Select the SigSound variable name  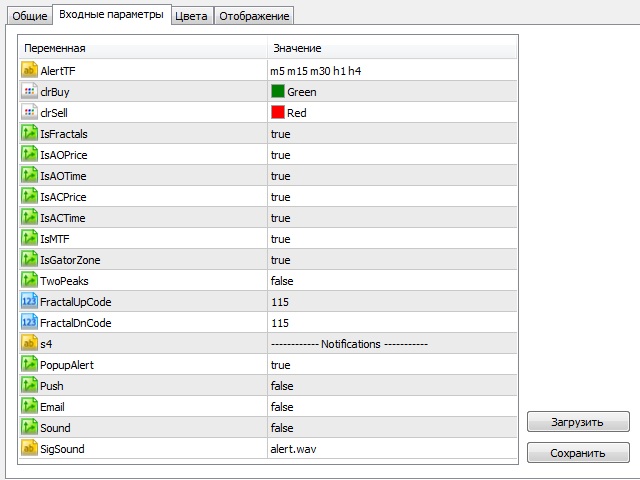(62, 449)
